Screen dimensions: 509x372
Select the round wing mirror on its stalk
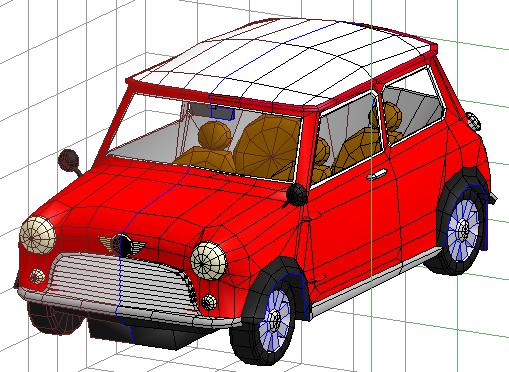(x=69, y=160)
